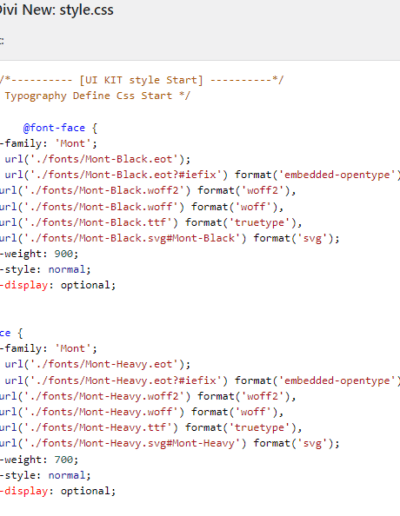Image resolution: width=400 pixels, height=516 pixels.
Task: Click the 'weight: 900;' line
Action: pos(39,254)
